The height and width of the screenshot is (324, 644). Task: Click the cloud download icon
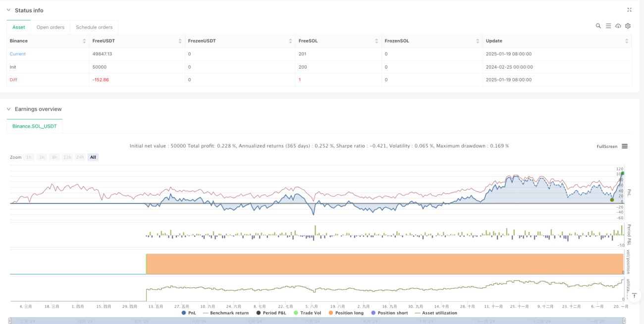click(618, 26)
